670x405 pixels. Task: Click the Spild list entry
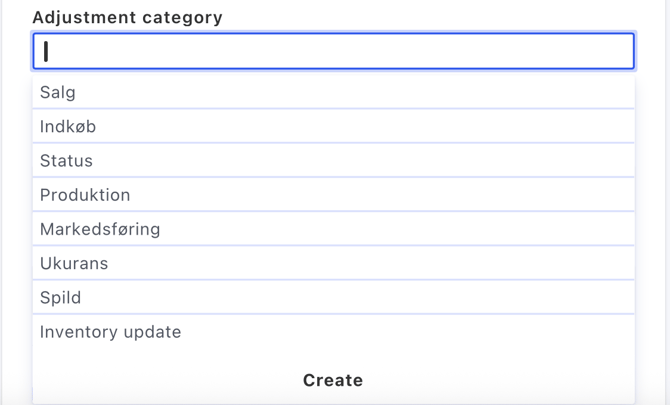[333, 297]
